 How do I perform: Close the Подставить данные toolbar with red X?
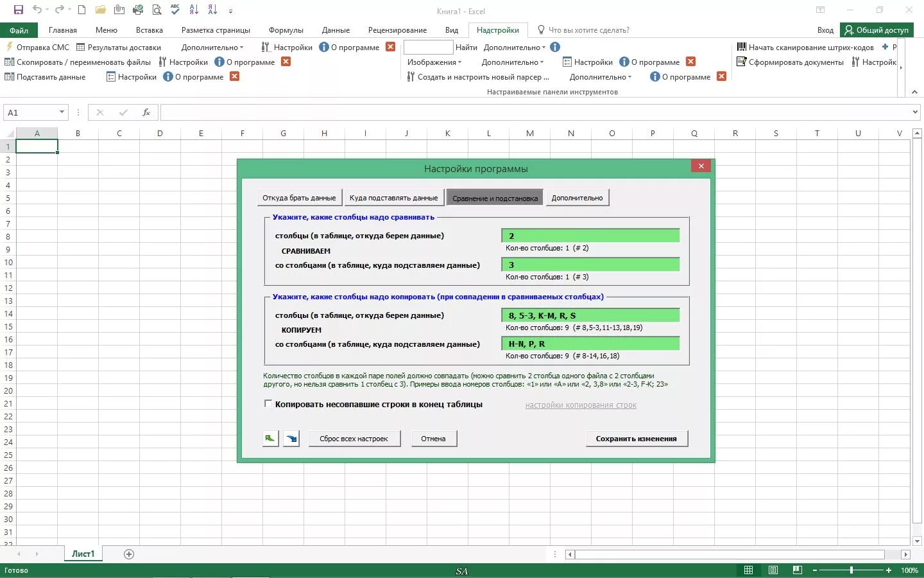click(235, 76)
